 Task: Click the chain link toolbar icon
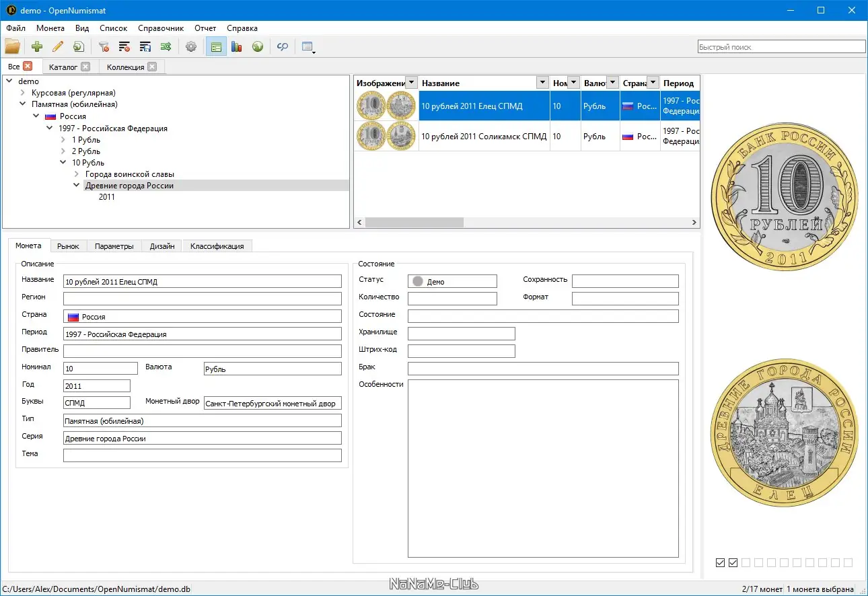283,47
